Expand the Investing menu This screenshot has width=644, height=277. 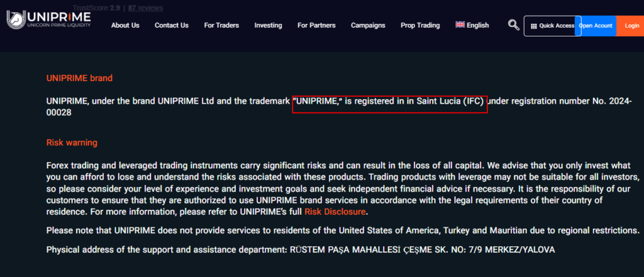tap(268, 25)
